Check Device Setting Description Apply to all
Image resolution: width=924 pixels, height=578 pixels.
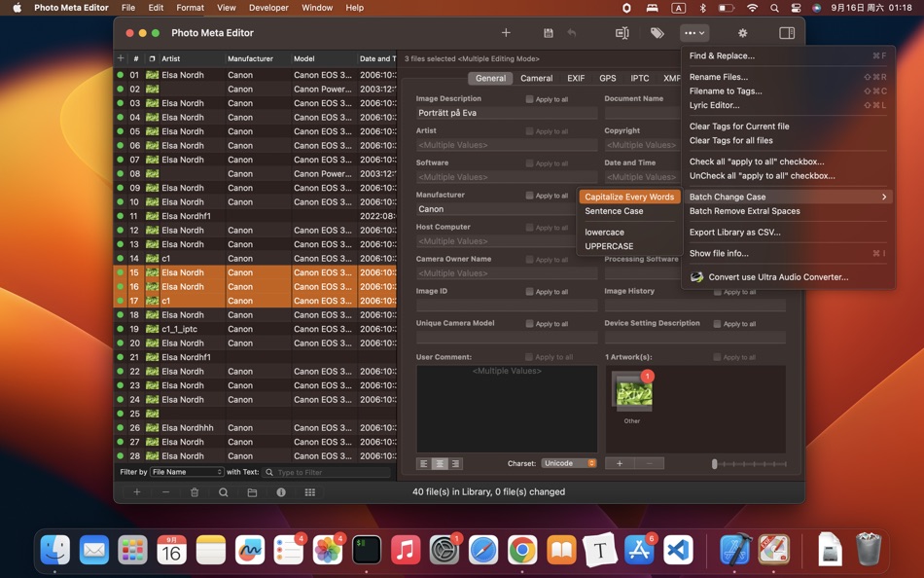coord(717,324)
